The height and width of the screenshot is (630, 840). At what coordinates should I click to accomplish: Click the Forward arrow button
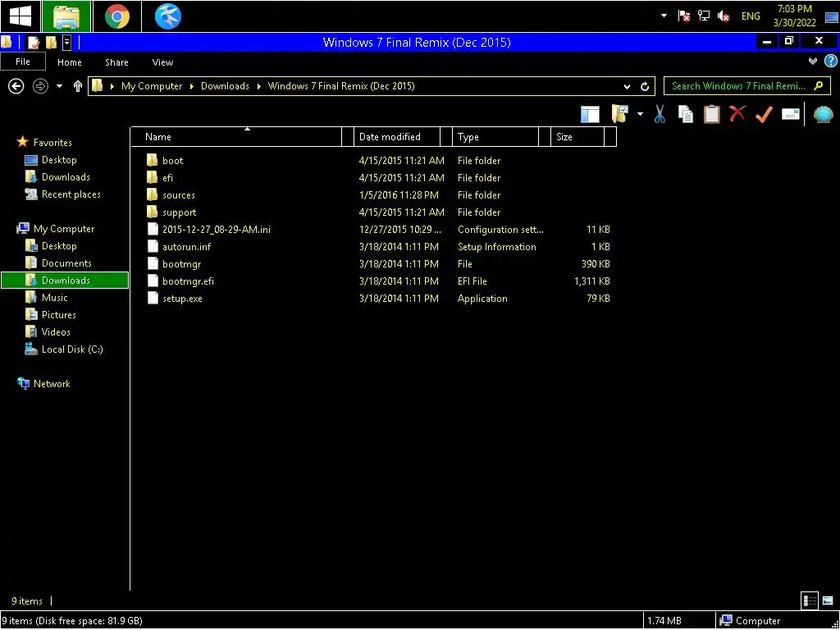coord(40,85)
